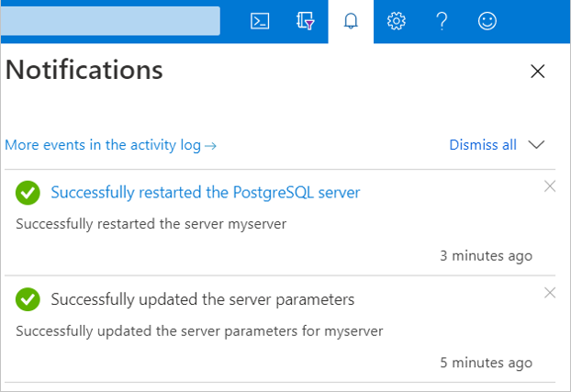This screenshot has height=392, width=571.
Task: Expand the Dismiss all chevron dropdown
Action: pos(537,145)
